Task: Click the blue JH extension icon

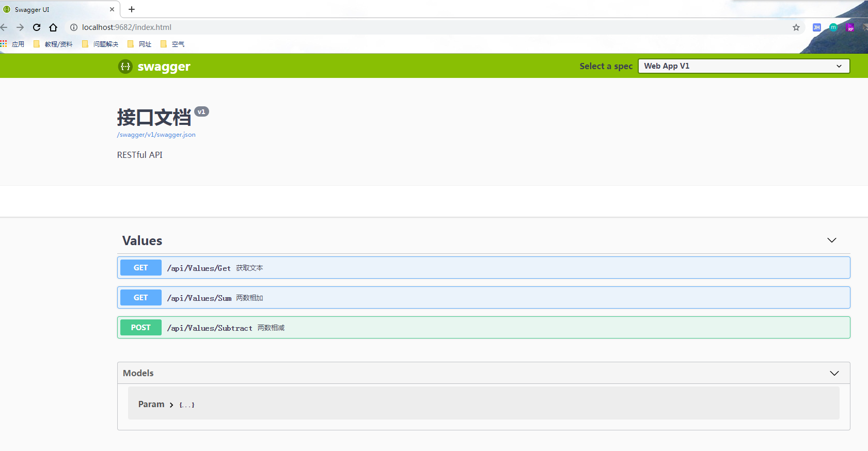Action: (x=816, y=27)
